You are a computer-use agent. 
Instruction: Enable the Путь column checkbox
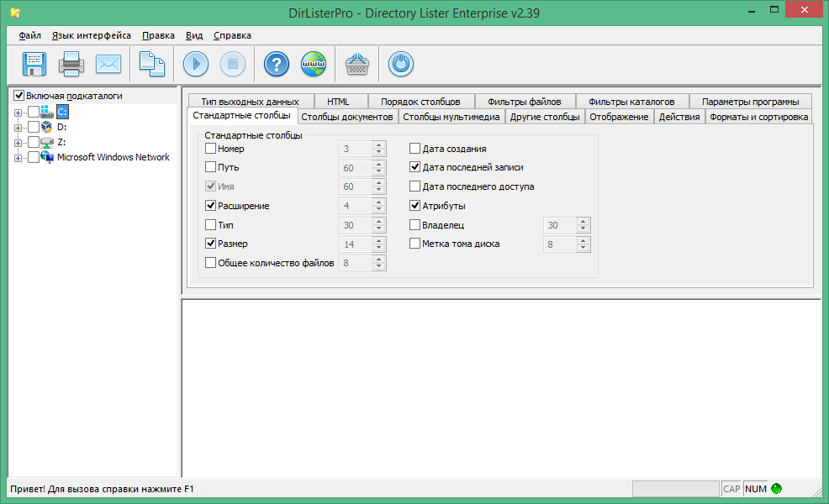[210, 167]
